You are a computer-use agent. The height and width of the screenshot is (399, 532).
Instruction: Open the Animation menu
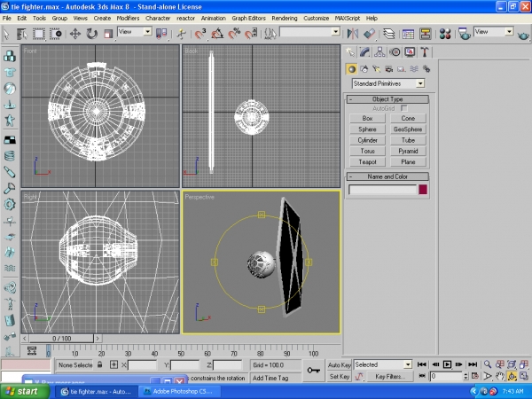point(214,19)
